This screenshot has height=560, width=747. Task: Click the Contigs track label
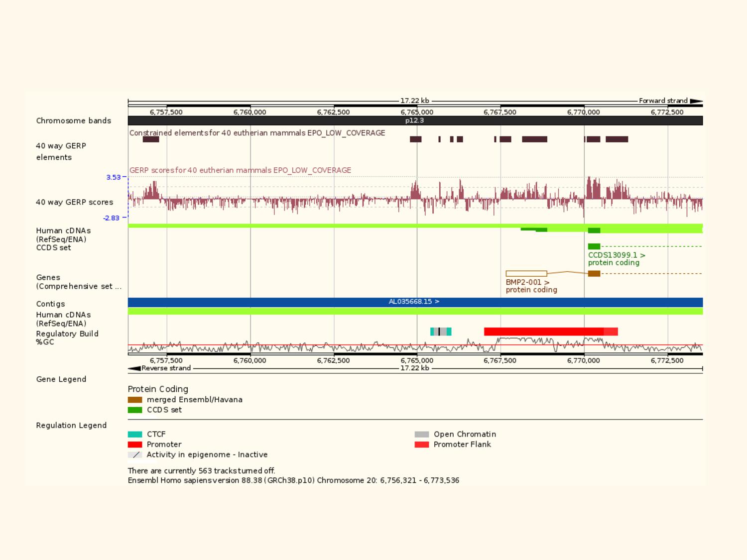pyautogui.click(x=50, y=304)
